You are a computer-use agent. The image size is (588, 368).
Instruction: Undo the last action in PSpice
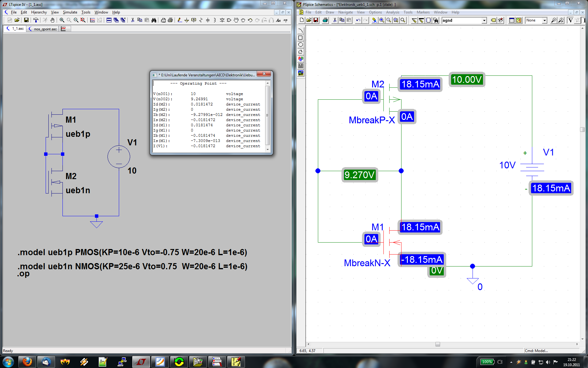coord(358,20)
